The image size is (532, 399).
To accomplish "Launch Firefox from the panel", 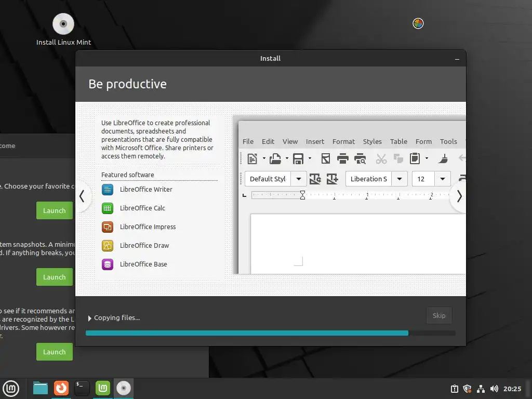I will (x=61, y=388).
